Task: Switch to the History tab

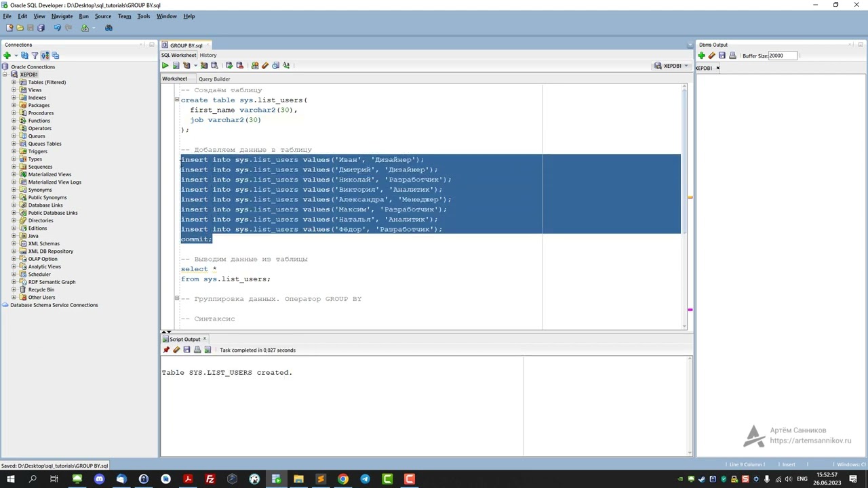Action: pyautogui.click(x=208, y=55)
